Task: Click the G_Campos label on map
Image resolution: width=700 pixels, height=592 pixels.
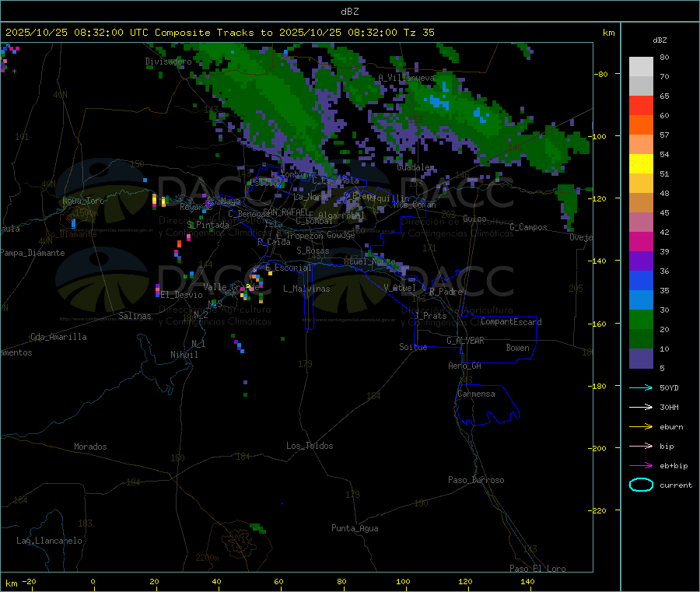Action: 529,227
